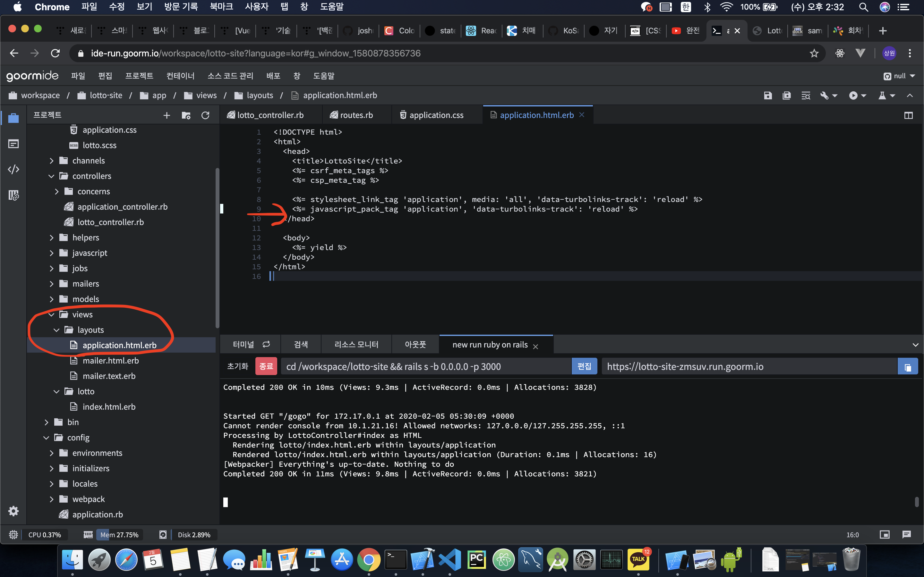Click the run command input field
The width and height of the screenshot is (924, 577).
[426, 367]
